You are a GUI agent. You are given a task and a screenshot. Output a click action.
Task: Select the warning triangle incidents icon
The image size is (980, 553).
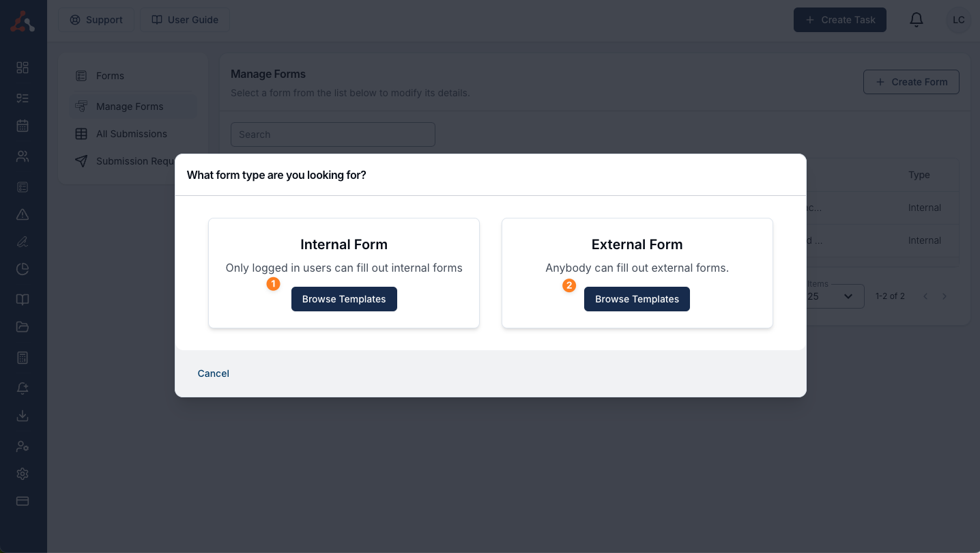tap(23, 214)
